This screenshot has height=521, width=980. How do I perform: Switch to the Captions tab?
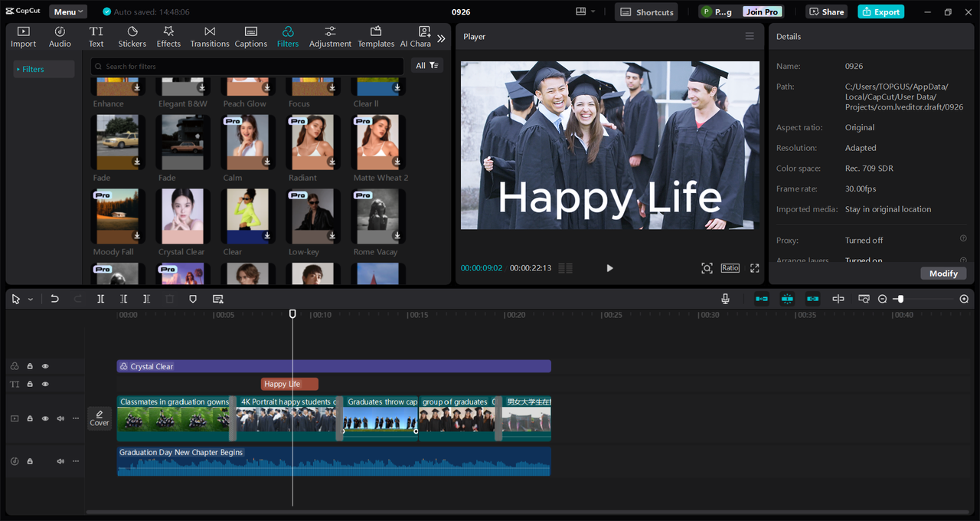[x=250, y=37]
